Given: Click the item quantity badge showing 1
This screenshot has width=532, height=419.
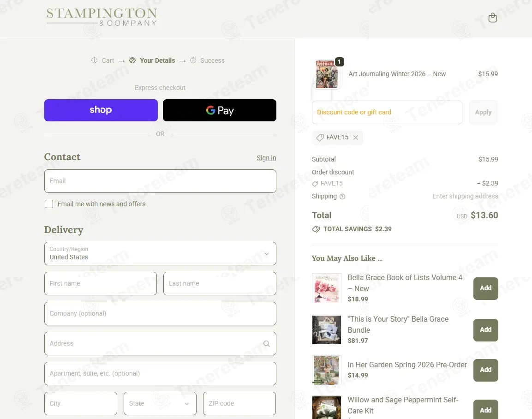Looking at the screenshot, I should [x=339, y=62].
